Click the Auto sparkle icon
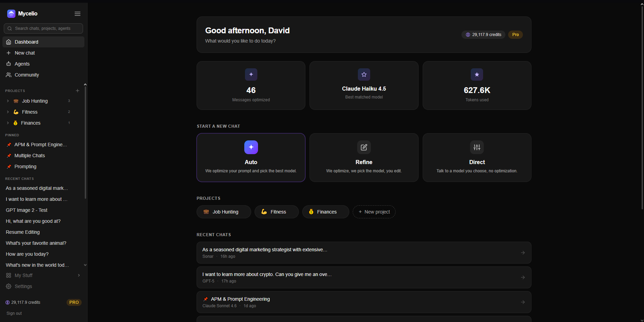 251,147
